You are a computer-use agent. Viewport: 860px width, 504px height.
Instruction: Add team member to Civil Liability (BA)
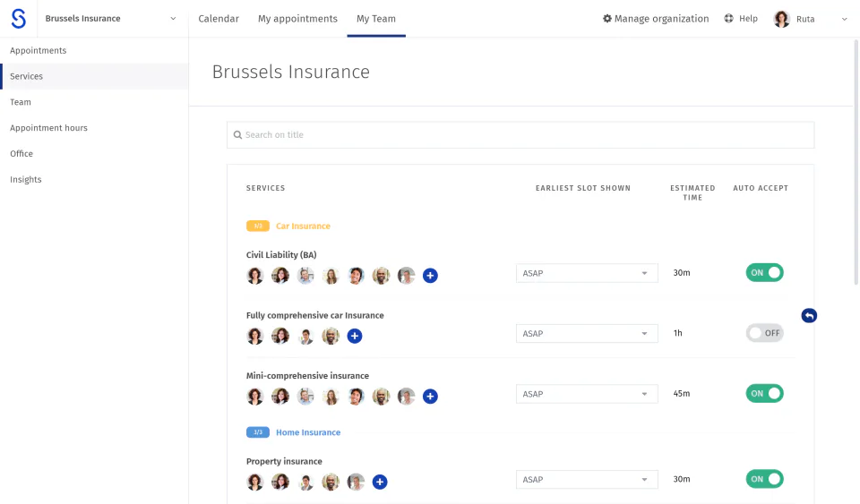pyautogui.click(x=430, y=276)
